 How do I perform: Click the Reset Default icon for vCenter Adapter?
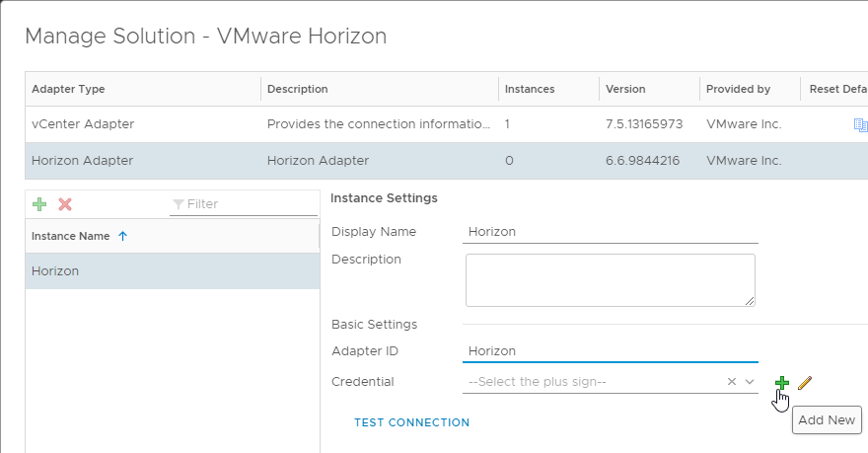click(860, 124)
